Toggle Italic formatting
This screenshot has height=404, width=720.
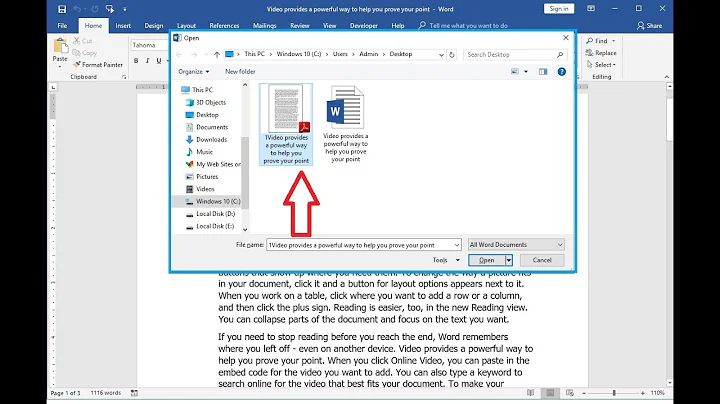(x=147, y=61)
